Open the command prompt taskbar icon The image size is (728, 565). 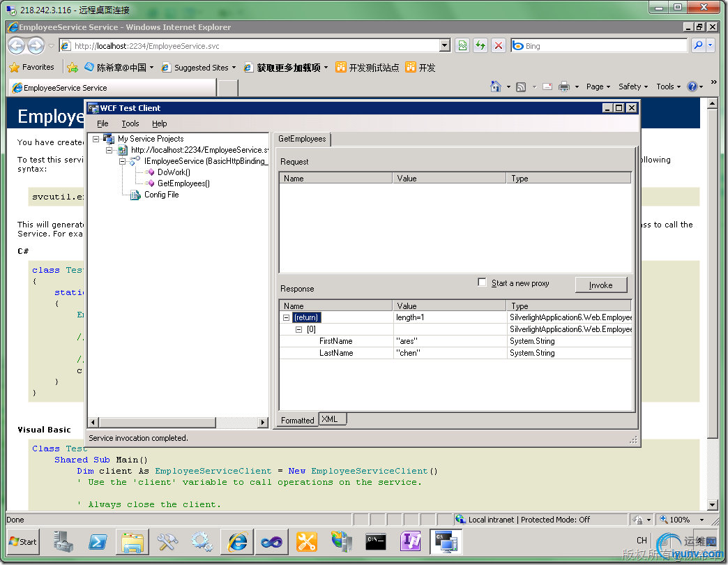[x=376, y=542]
